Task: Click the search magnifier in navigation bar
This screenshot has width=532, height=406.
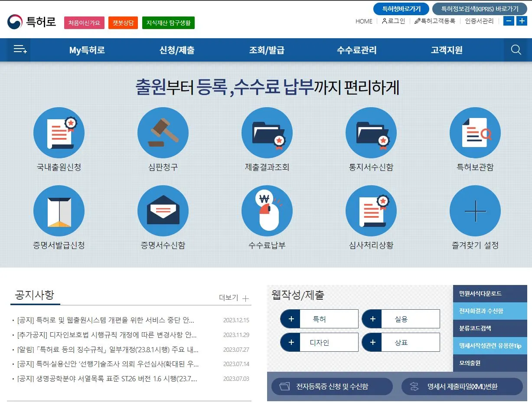Action: pyautogui.click(x=516, y=50)
